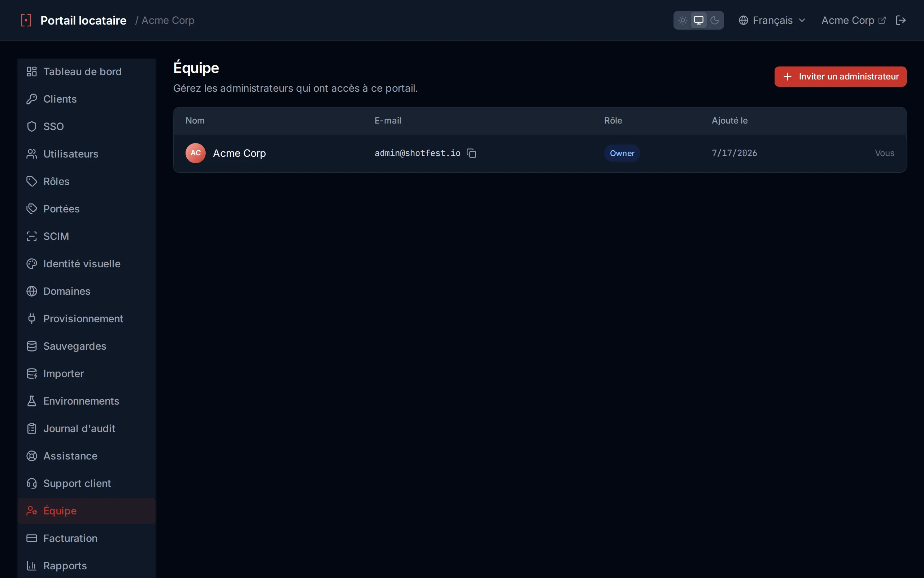The height and width of the screenshot is (578, 924).
Task: Click Sauvegardes database icon
Action: click(x=32, y=346)
